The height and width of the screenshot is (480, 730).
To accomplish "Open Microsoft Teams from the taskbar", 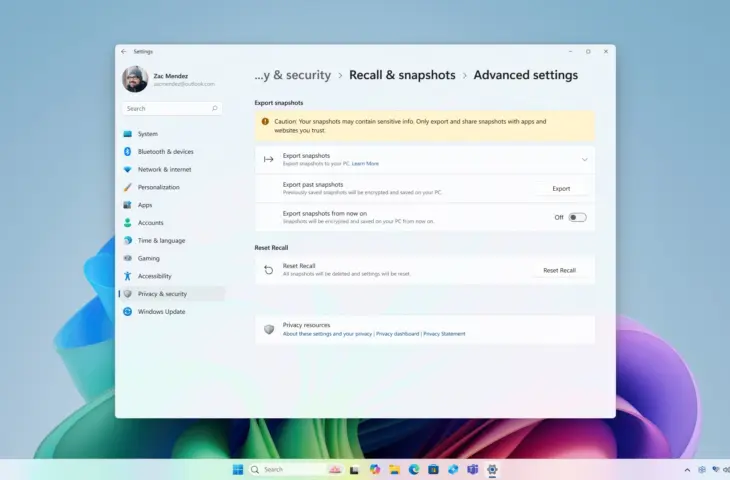I will [x=473, y=469].
